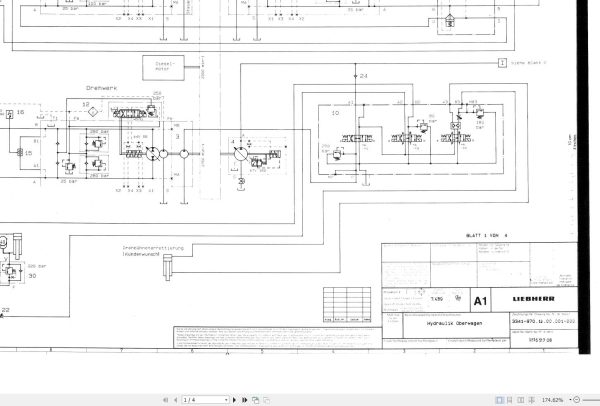
Task: Select continuous page view mode
Action: [x=510, y=400]
